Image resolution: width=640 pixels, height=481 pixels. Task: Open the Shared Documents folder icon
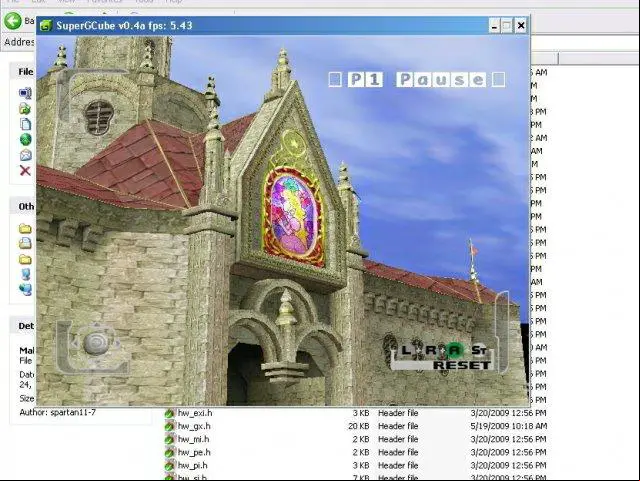coord(25,259)
